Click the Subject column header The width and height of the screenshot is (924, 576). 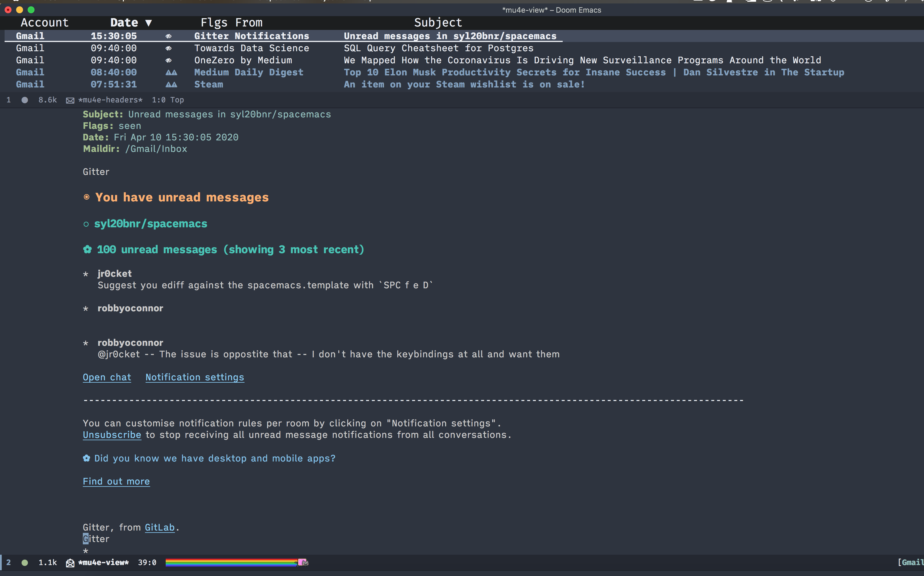(438, 23)
